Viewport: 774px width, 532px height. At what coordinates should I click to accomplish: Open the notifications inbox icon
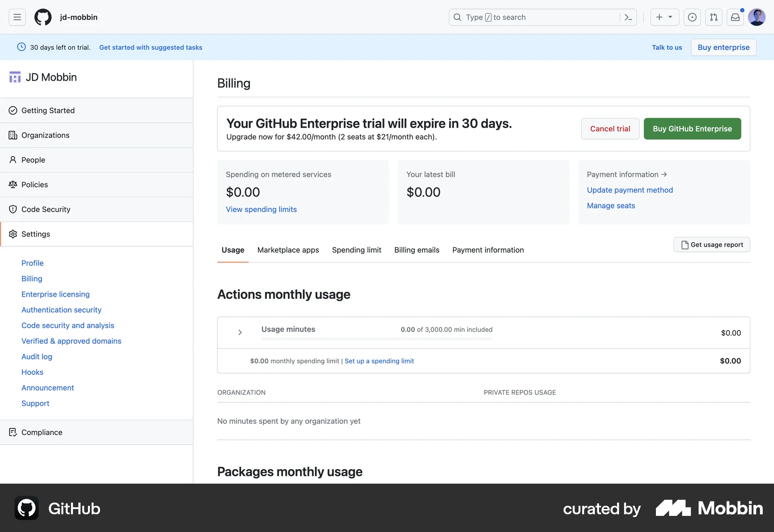coord(735,17)
